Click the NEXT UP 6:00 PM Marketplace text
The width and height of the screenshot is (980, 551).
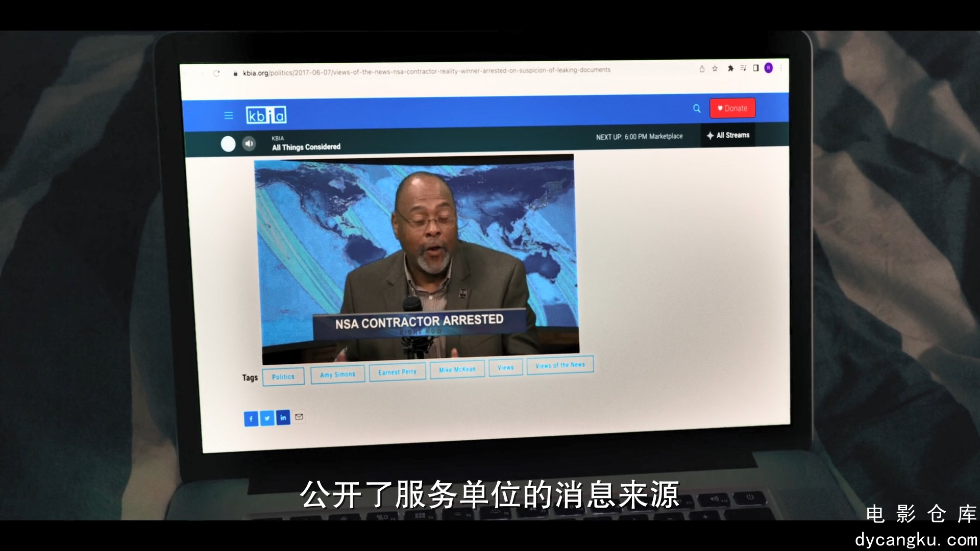point(639,137)
